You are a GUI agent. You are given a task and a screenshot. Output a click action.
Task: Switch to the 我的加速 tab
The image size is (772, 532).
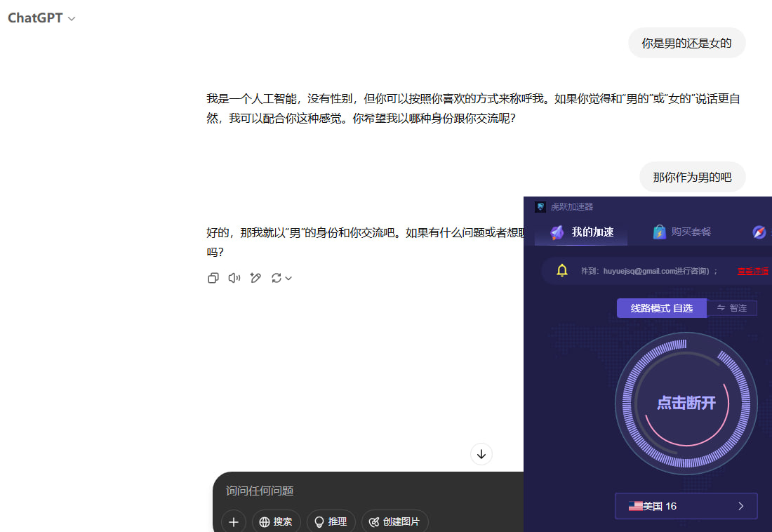582,232
